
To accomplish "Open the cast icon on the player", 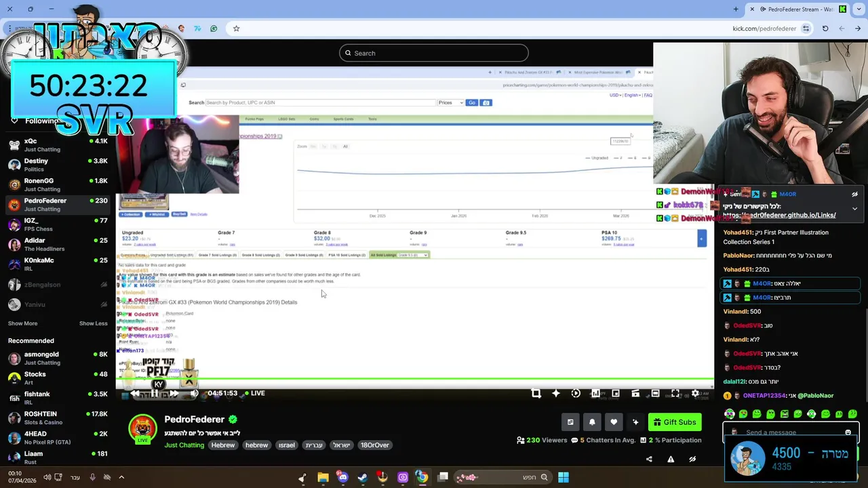I will tap(635, 393).
